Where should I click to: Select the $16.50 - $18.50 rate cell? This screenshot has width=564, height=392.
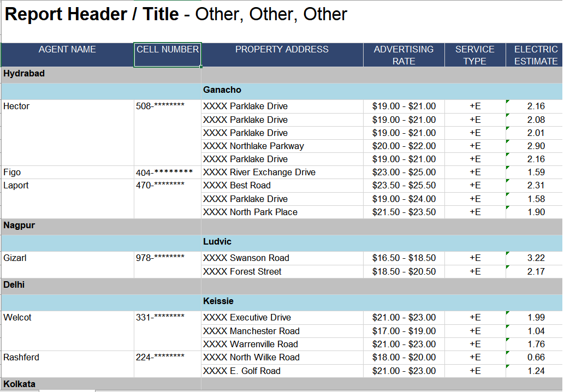403,258
